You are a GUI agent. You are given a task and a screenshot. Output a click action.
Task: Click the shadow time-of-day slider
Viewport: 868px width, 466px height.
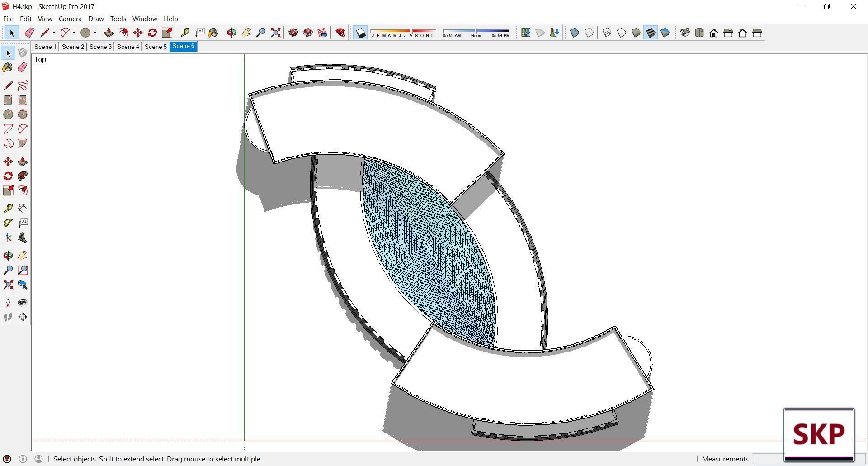coord(476,33)
